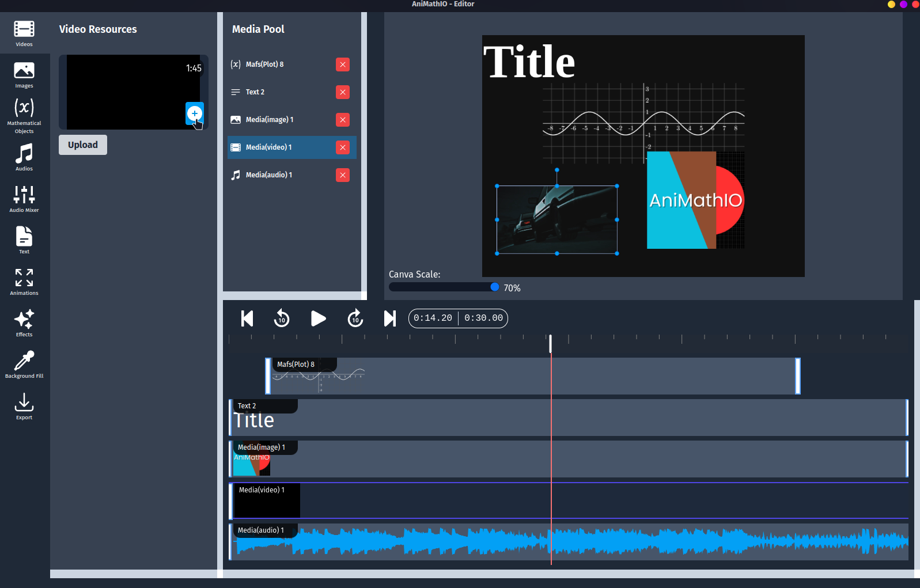Open the Text tool panel

click(x=24, y=240)
